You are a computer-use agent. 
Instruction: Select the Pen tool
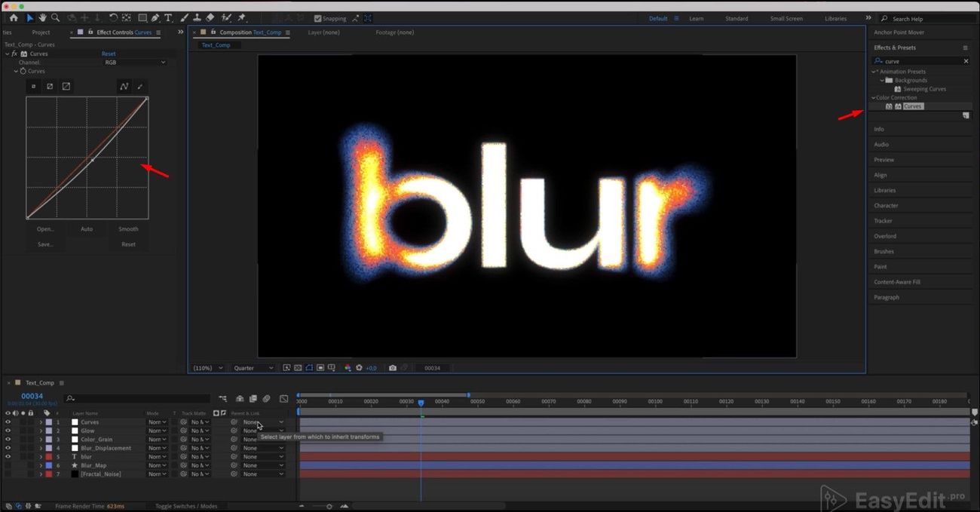[x=155, y=17]
